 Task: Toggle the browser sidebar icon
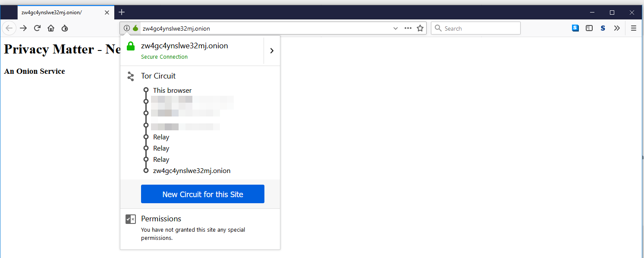click(x=589, y=28)
